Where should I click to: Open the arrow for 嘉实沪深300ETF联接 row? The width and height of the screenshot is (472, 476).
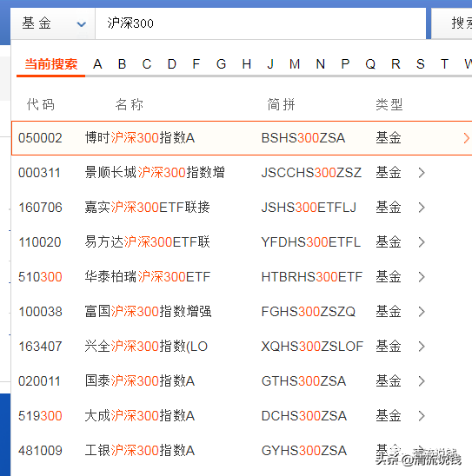[422, 208]
